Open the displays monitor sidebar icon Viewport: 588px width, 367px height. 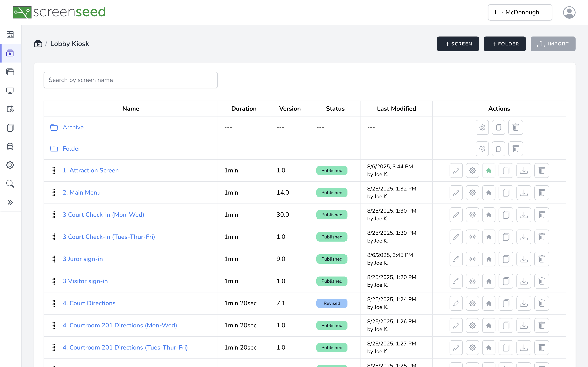click(10, 90)
